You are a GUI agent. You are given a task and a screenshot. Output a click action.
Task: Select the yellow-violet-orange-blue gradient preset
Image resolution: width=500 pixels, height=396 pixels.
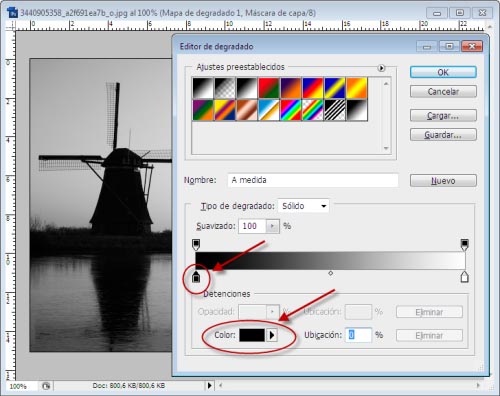click(x=225, y=110)
